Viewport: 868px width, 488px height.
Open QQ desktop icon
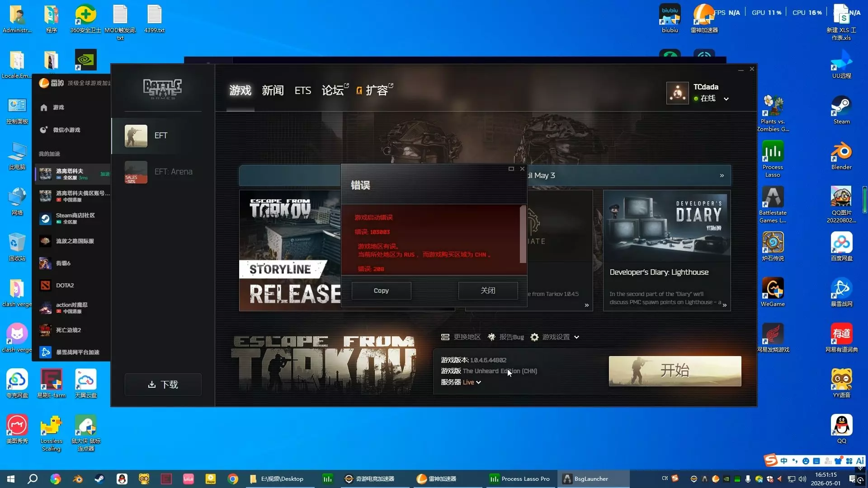(x=841, y=429)
